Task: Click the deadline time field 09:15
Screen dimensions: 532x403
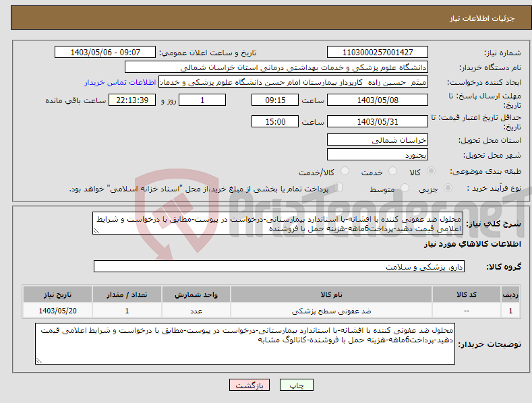Action: 275,100
